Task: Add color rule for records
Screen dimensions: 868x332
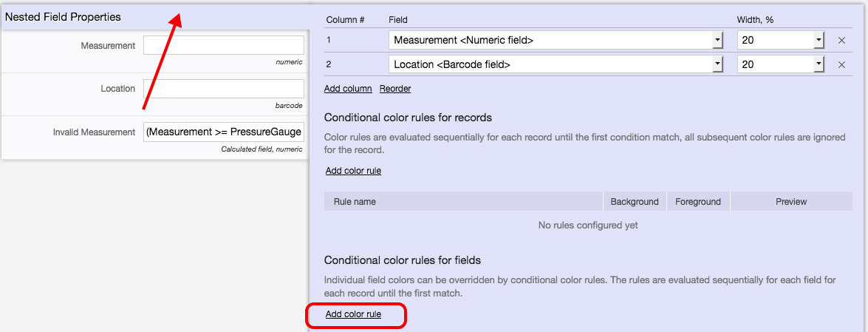Action: 353,171
